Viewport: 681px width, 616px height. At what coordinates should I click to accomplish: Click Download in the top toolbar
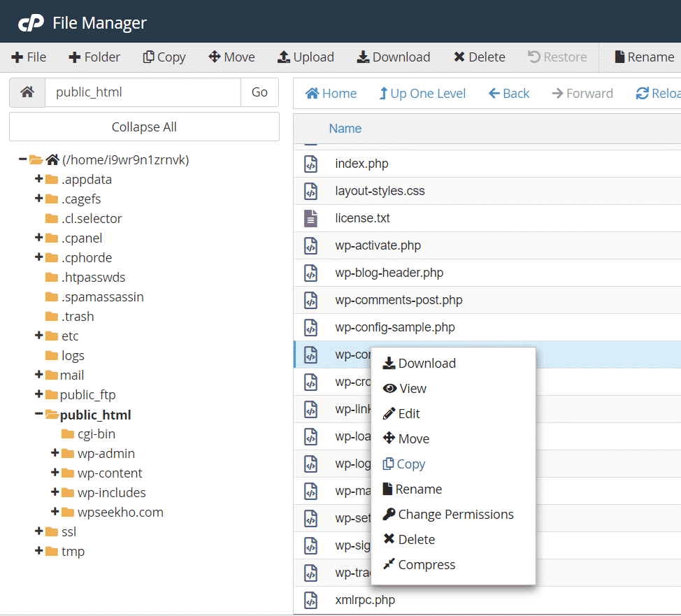tap(394, 57)
